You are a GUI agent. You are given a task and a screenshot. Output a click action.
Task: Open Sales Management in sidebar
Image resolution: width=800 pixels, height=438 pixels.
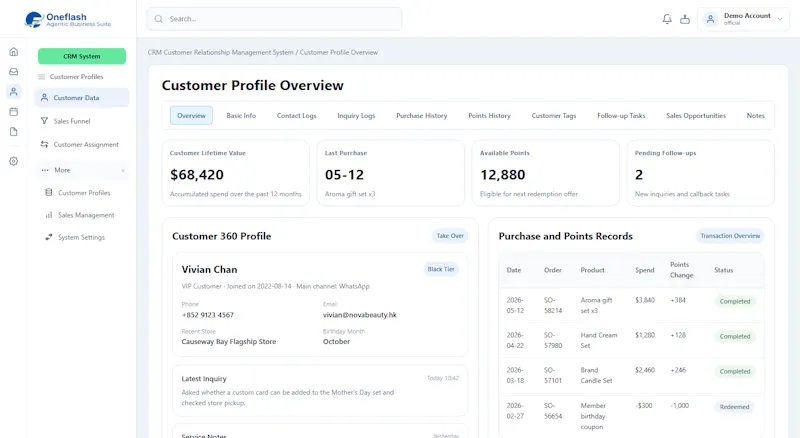pyautogui.click(x=86, y=215)
